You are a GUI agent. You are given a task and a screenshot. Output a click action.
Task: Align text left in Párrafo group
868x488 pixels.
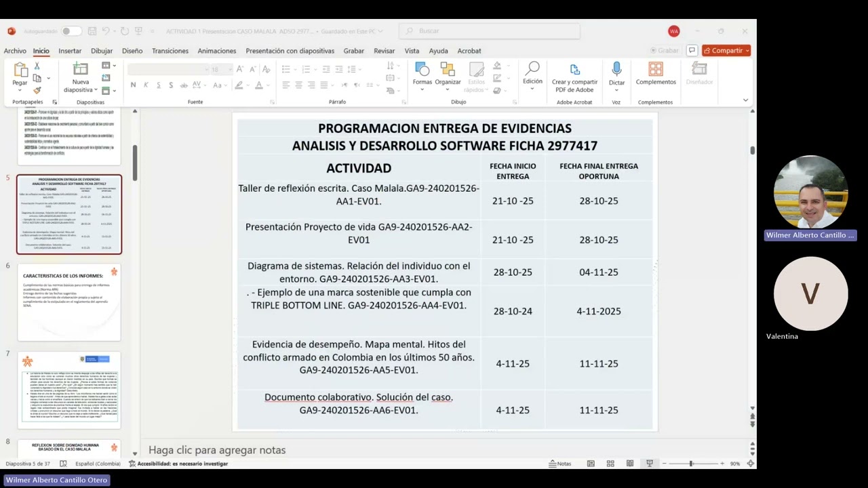click(286, 85)
